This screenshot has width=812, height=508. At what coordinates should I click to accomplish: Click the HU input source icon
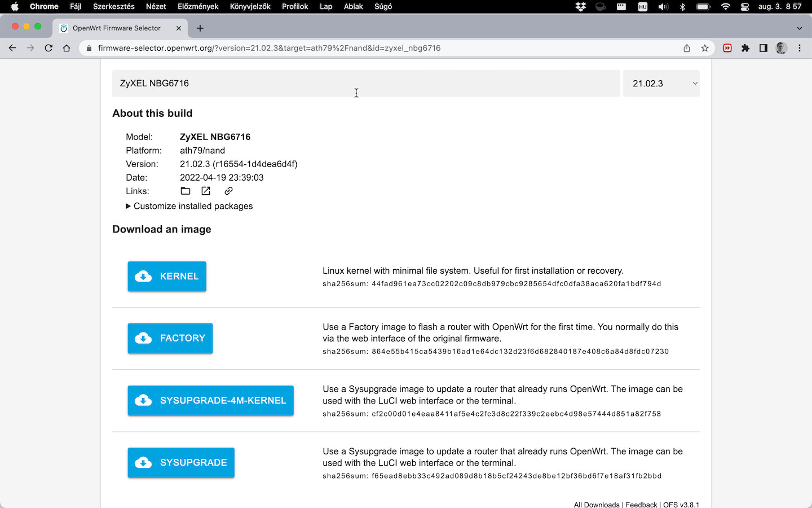643,7
